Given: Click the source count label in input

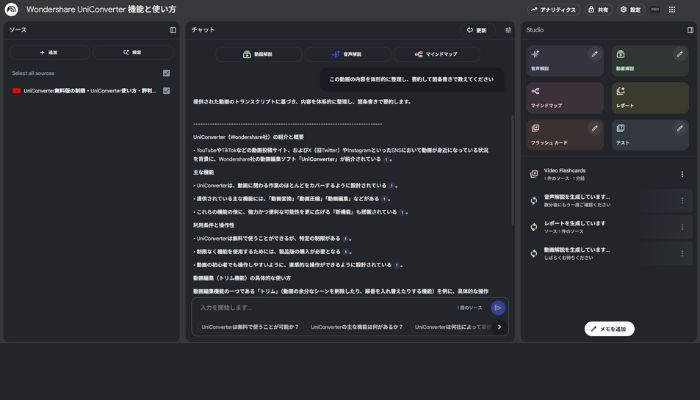Looking at the screenshot, I should [469, 308].
